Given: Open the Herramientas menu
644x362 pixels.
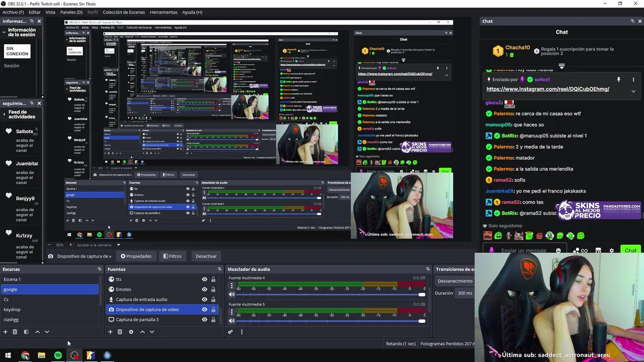Looking at the screenshot, I should (164, 12).
